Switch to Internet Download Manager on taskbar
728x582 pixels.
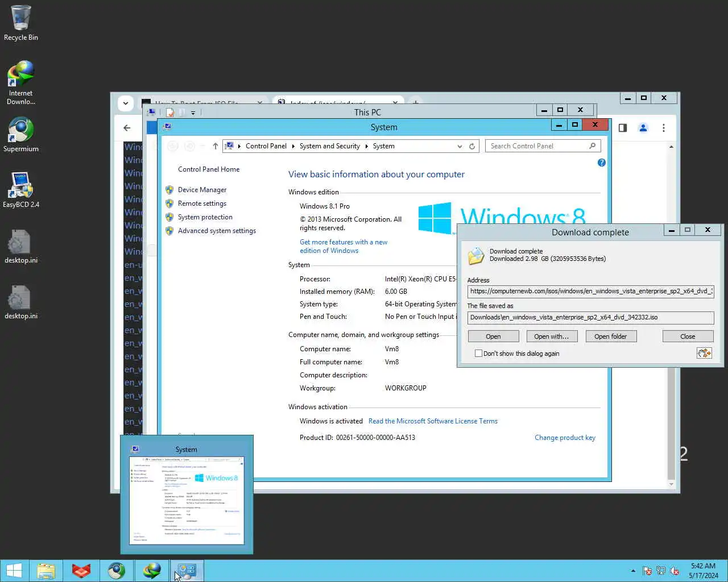(152, 571)
